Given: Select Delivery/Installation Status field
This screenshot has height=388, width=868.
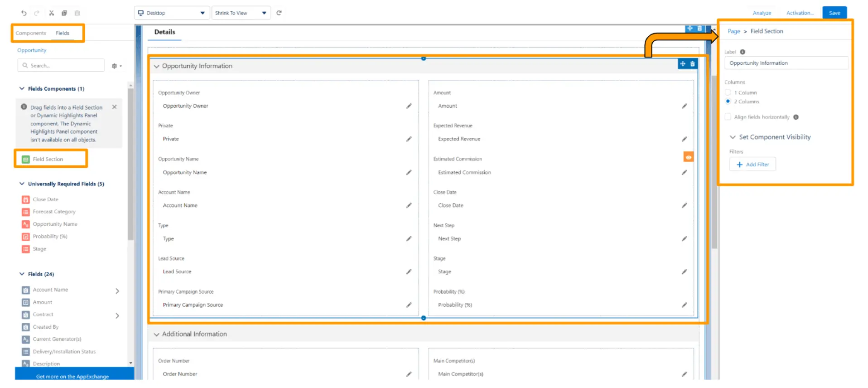Looking at the screenshot, I should [x=64, y=352].
